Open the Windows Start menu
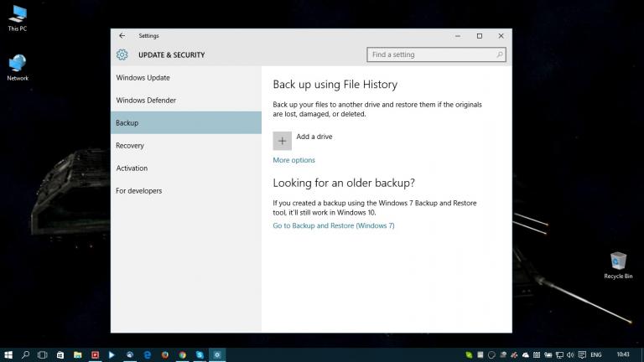 click(8, 354)
